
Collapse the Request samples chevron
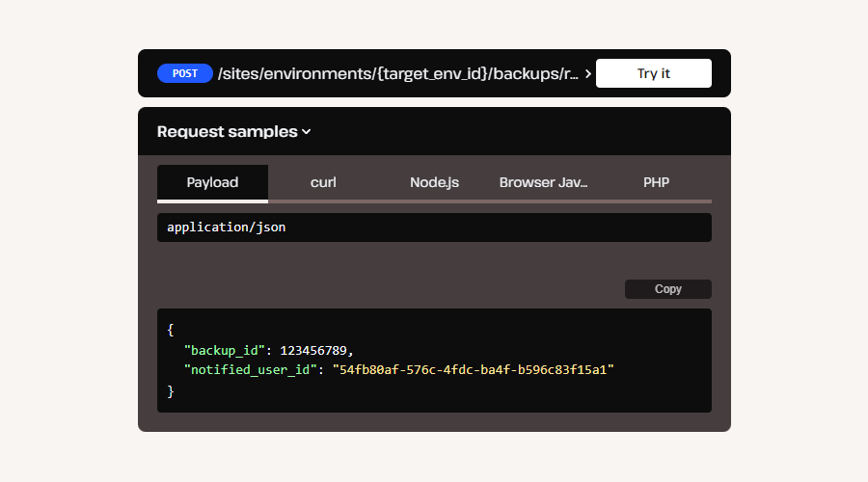tap(307, 132)
